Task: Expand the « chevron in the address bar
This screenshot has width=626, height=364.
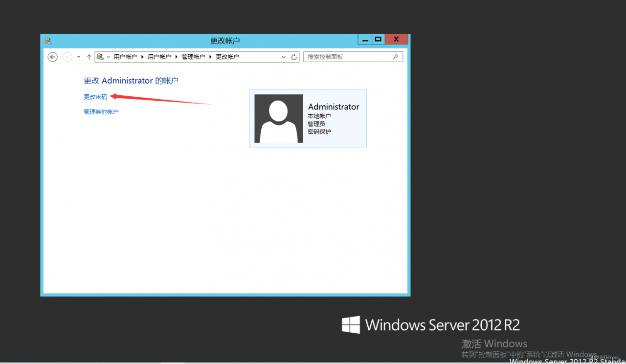Action: pos(108,57)
